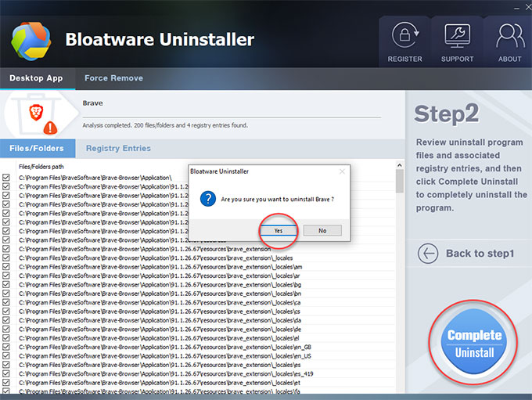The width and height of the screenshot is (532, 400).
Task: Select the Files/Folders tab
Action: (x=38, y=149)
